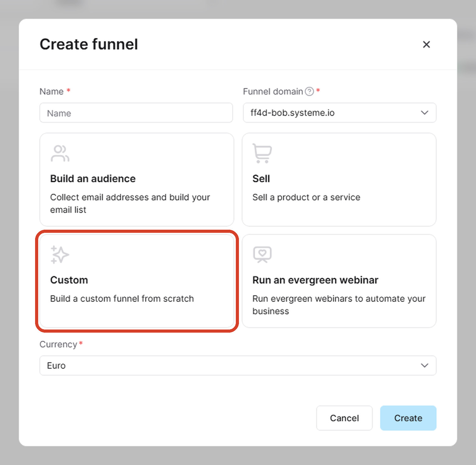
Task: Click the audience people icon
Action: pyautogui.click(x=60, y=153)
